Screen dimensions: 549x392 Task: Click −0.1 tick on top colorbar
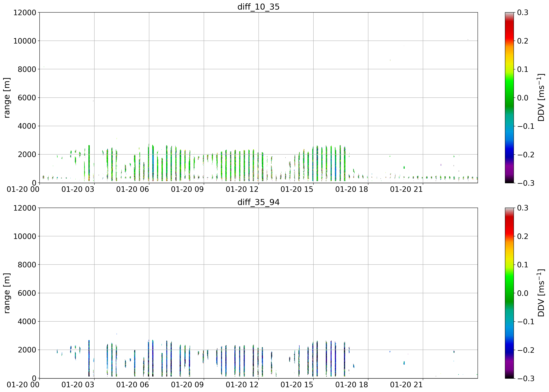click(526, 126)
